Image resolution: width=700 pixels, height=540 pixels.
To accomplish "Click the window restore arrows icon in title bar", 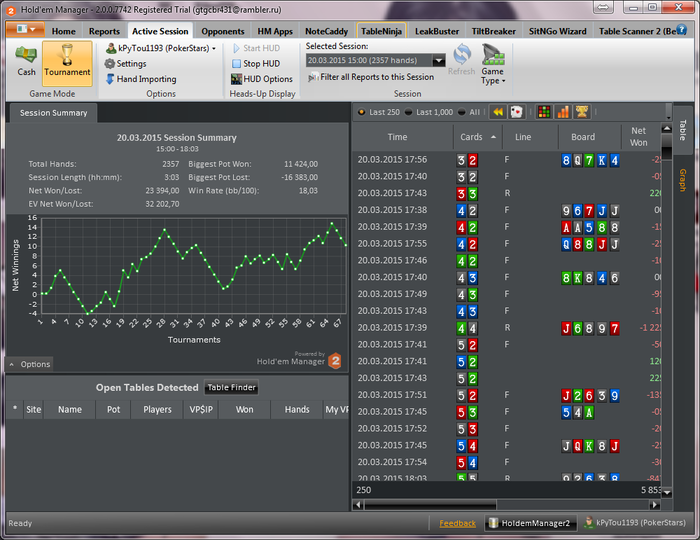I will click(x=603, y=7).
